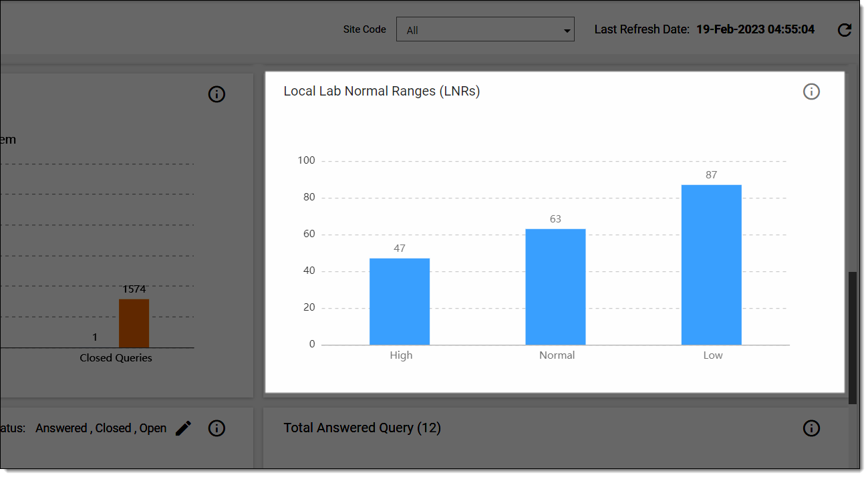Open the Site Code dropdown
868x477 pixels.
pos(485,29)
